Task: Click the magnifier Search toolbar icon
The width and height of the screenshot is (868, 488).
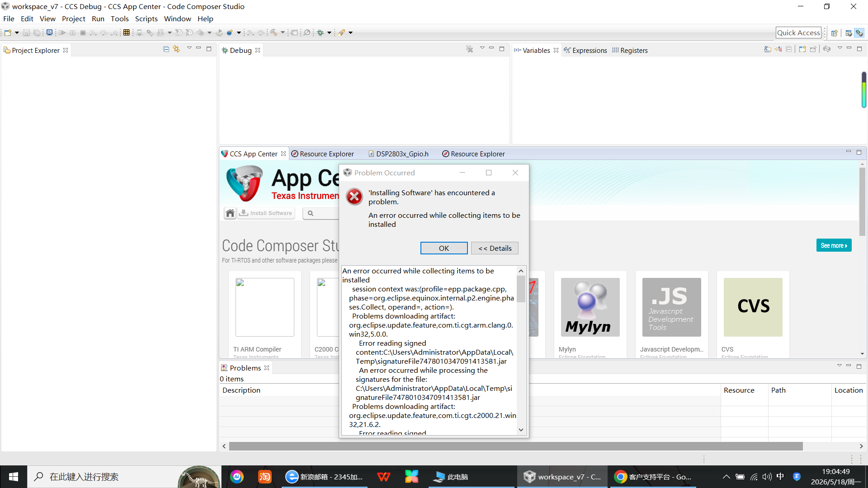Action: click(307, 33)
